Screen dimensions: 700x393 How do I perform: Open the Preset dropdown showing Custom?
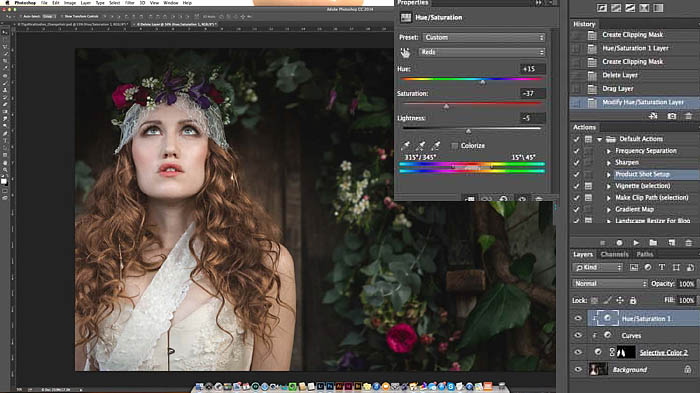484,38
